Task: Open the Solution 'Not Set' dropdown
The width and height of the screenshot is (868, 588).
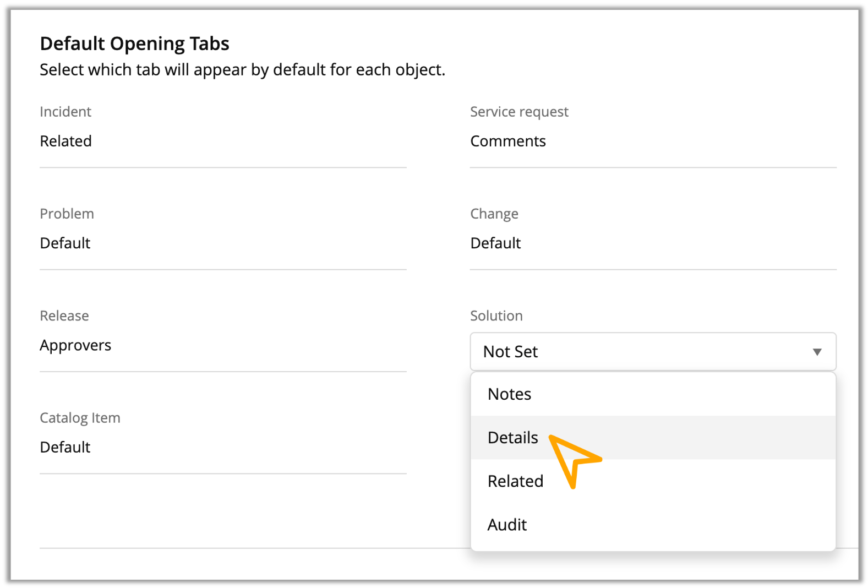Action: point(653,351)
